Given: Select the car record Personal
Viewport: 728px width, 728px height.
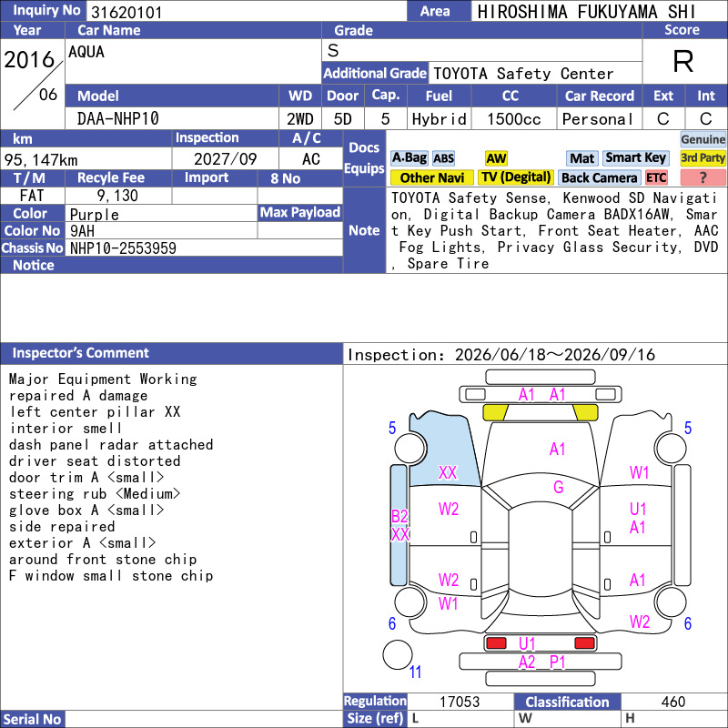Looking at the screenshot, I should coord(598,119).
